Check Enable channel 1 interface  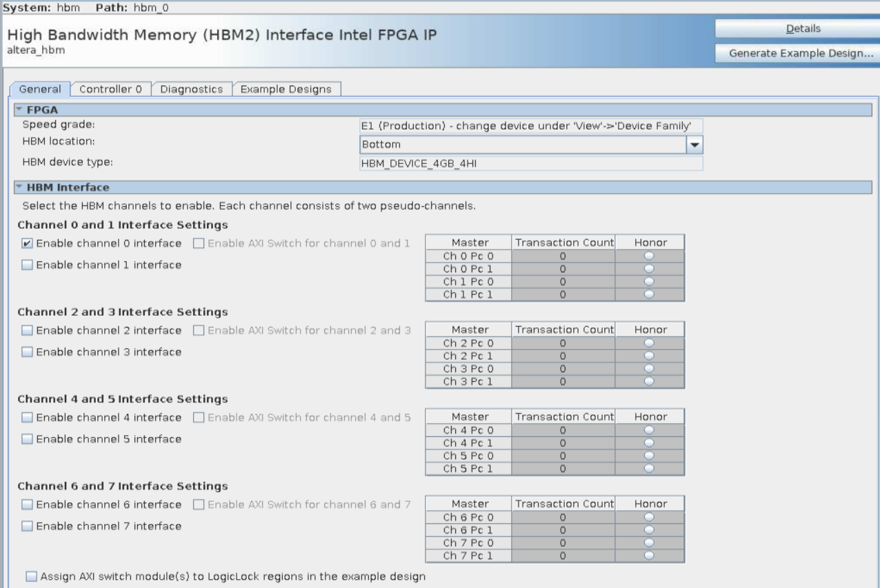[26, 265]
